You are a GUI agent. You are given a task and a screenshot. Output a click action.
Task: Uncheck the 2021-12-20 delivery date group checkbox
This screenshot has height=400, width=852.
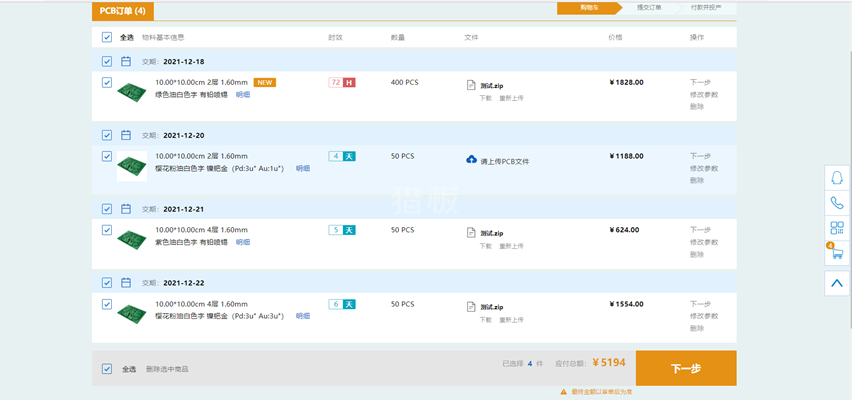coord(107,135)
